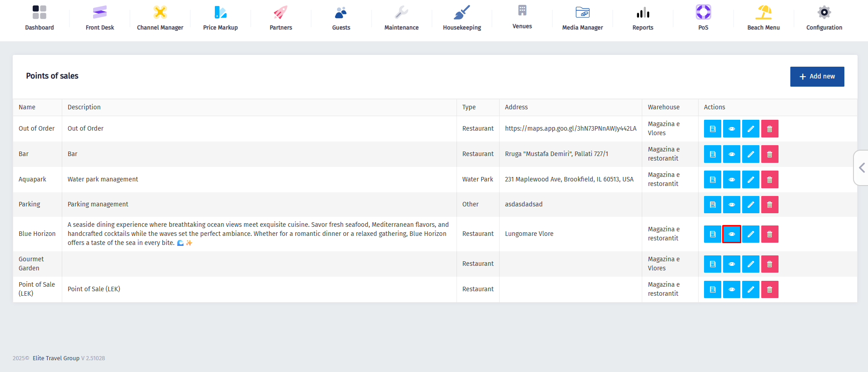Click the Name column header
The height and width of the screenshot is (372, 868).
point(27,108)
